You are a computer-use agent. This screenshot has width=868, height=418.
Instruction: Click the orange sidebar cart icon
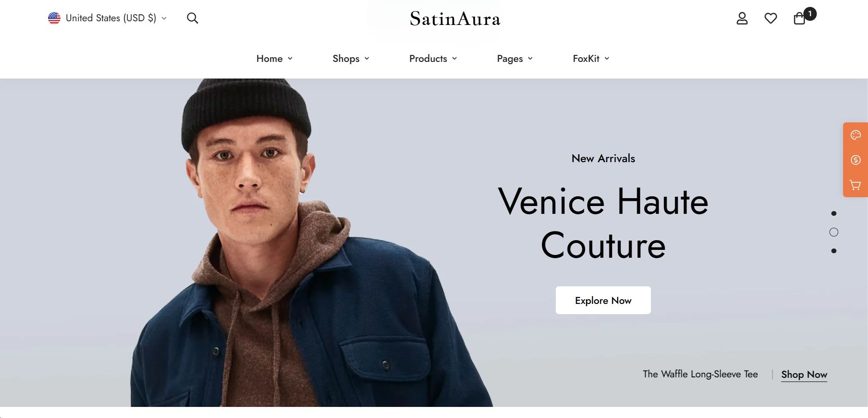pos(856,185)
